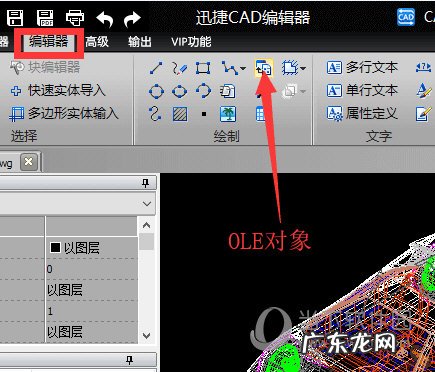This screenshot has width=435, height=372.
Task: Click the text style pencil icon
Action: (423, 91)
